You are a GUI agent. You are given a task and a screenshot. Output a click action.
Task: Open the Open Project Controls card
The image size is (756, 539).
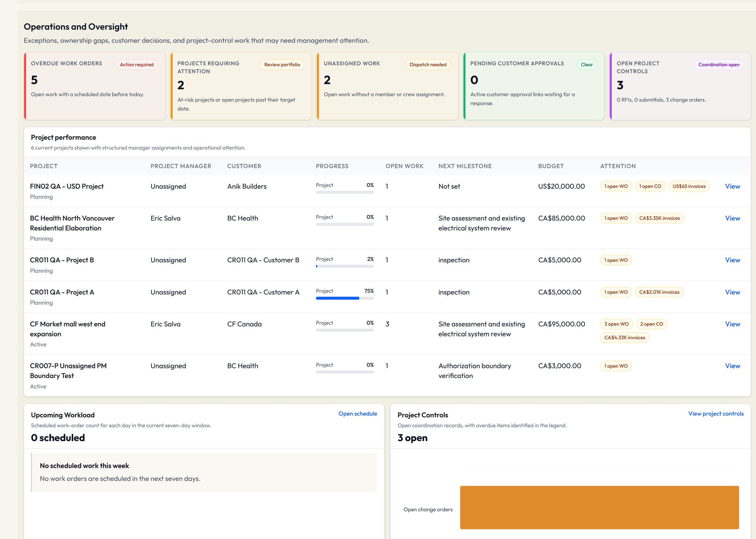[x=680, y=86]
